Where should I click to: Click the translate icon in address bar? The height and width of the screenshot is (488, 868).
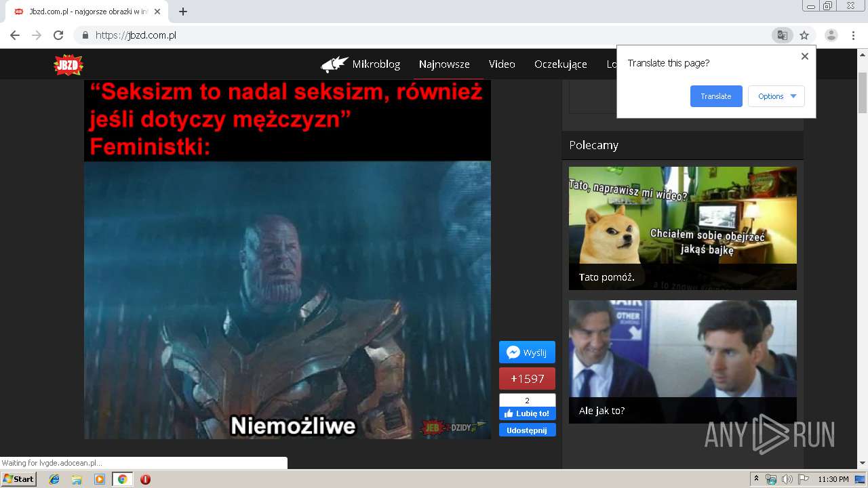click(x=783, y=35)
